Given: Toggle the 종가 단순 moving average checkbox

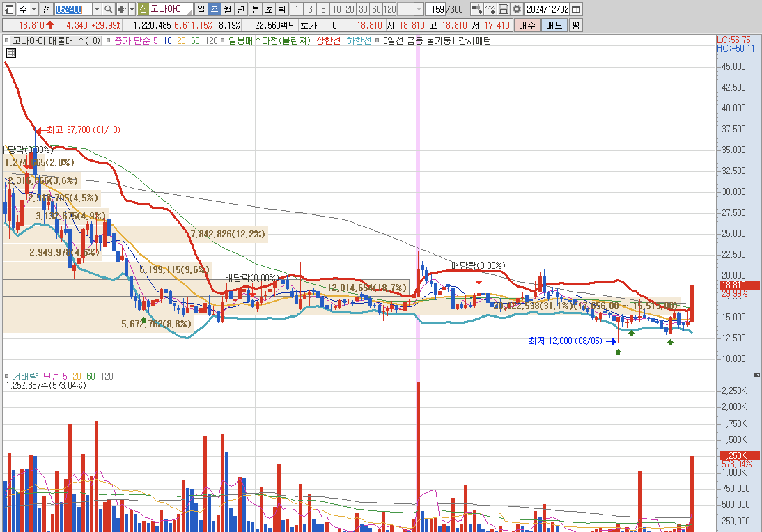Looking at the screenshot, I should click(108, 41).
